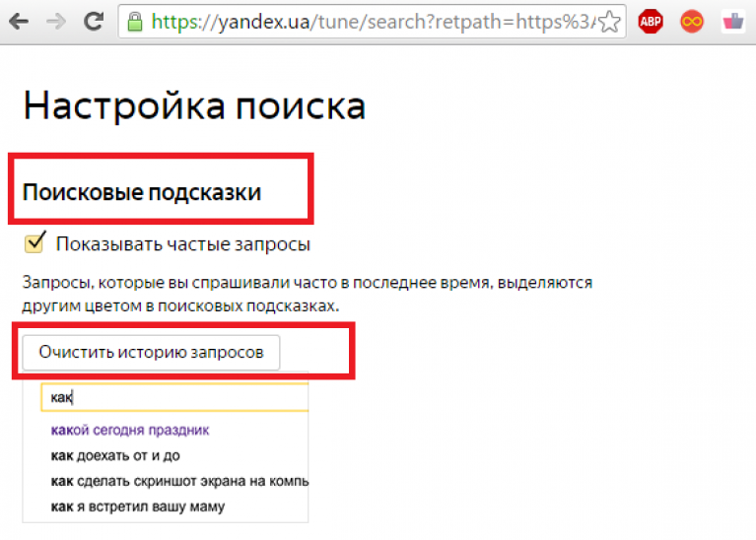756x540 pixels.
Task: Reload the page with the refresh icon
Action: point(94,21)
